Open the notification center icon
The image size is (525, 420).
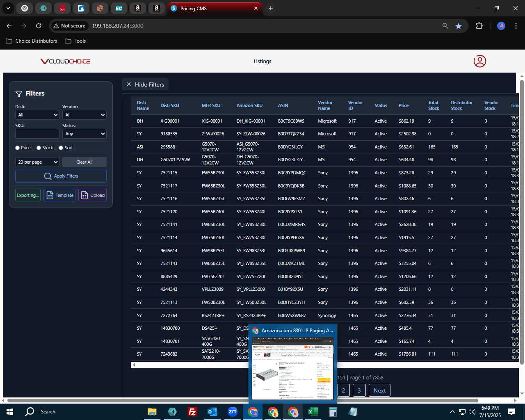tap(511, 412)
